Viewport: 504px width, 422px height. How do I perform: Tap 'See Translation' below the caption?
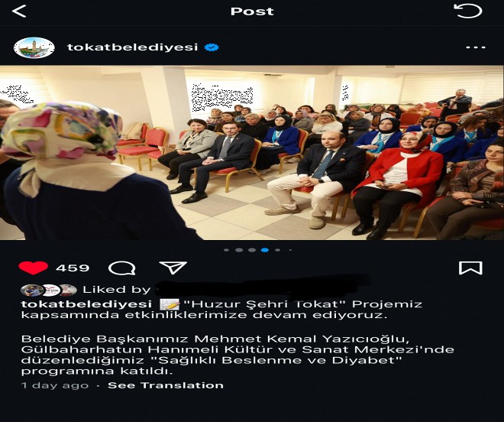pos(166,385)
